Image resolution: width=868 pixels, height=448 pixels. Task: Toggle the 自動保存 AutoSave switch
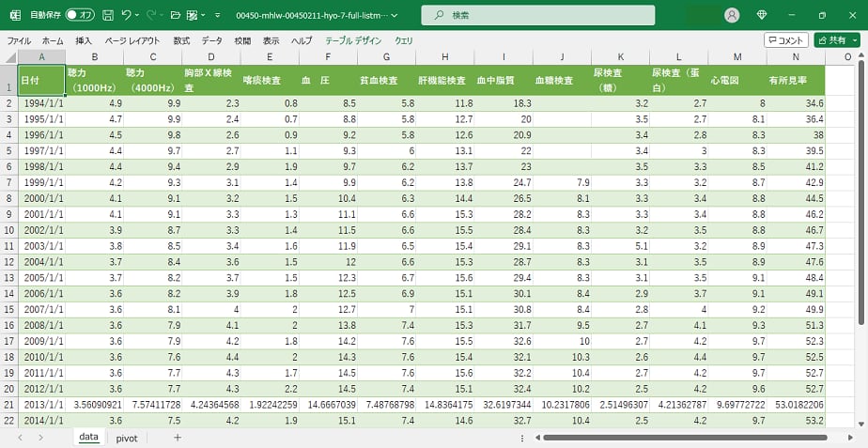tap(80, 15)
